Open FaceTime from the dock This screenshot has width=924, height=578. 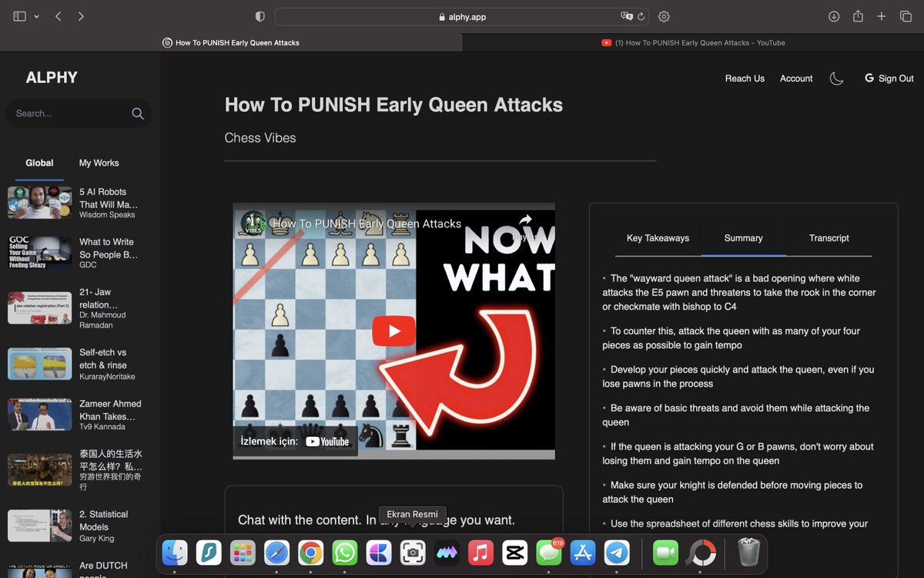(x=665, y=552)
